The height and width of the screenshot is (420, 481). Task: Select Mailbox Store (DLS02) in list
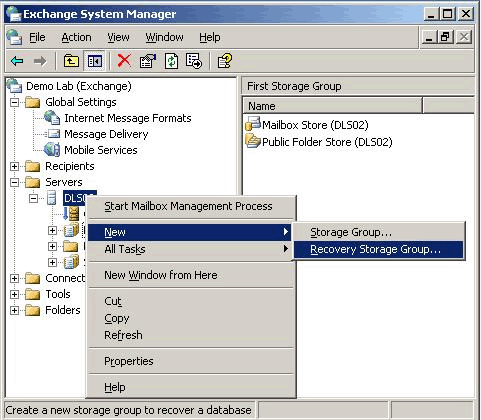coord(315,125)
